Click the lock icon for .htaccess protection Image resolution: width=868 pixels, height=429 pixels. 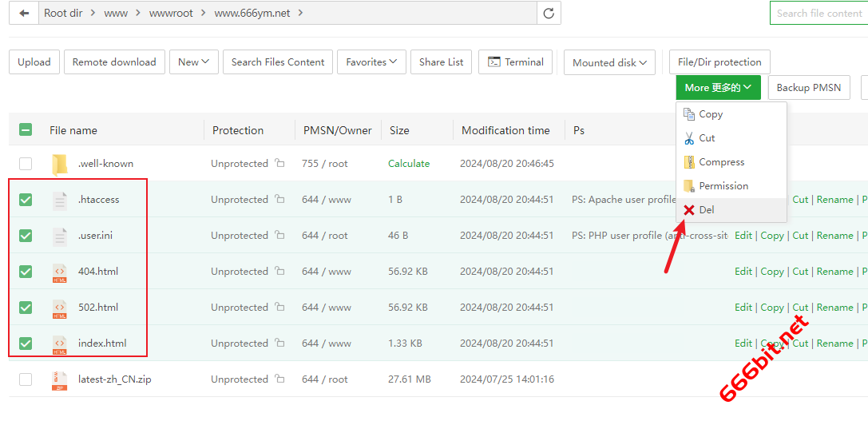pyautogui.click(x=279, y=200)
